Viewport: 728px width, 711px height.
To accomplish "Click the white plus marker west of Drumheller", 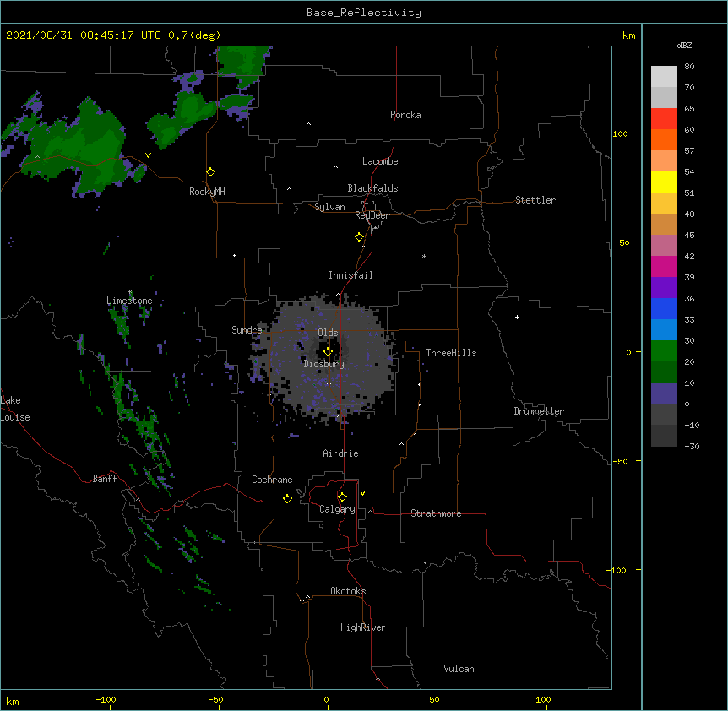I will click(x=517, y=317).
